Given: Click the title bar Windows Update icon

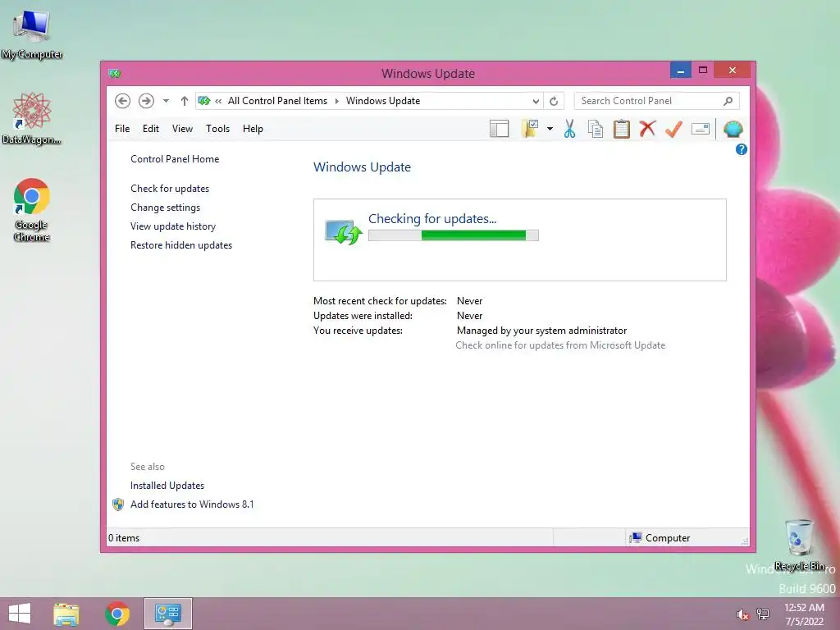Looking at the screenshot, I should [115, 73].
